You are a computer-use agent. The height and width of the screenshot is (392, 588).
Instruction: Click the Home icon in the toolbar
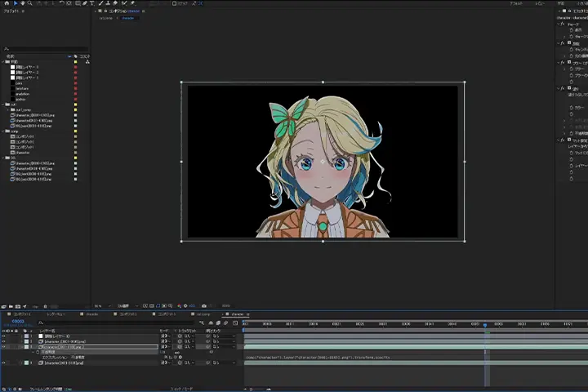tap(7, 3)
